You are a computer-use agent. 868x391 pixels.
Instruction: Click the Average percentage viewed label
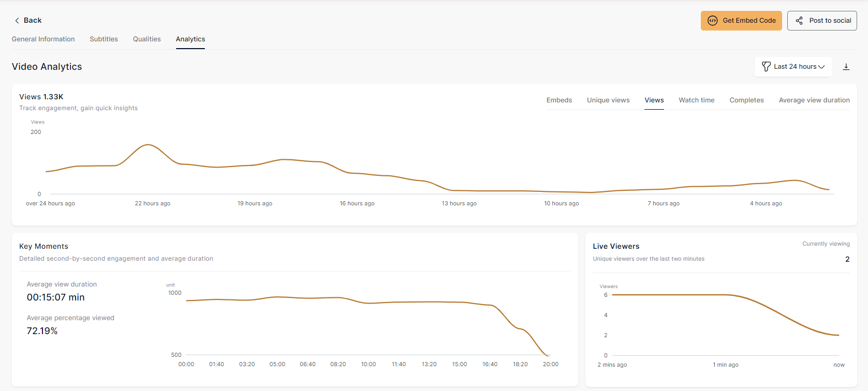coord(70,318)
